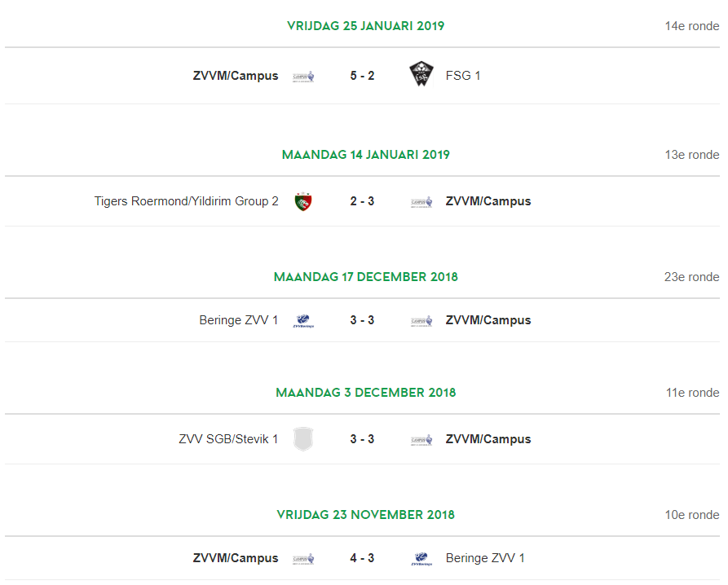The width and height of the screenshot is (728, 585).
Task: Open Tigers Roermond/Yildirim Group 2 team page
Action: pos(186,201)
